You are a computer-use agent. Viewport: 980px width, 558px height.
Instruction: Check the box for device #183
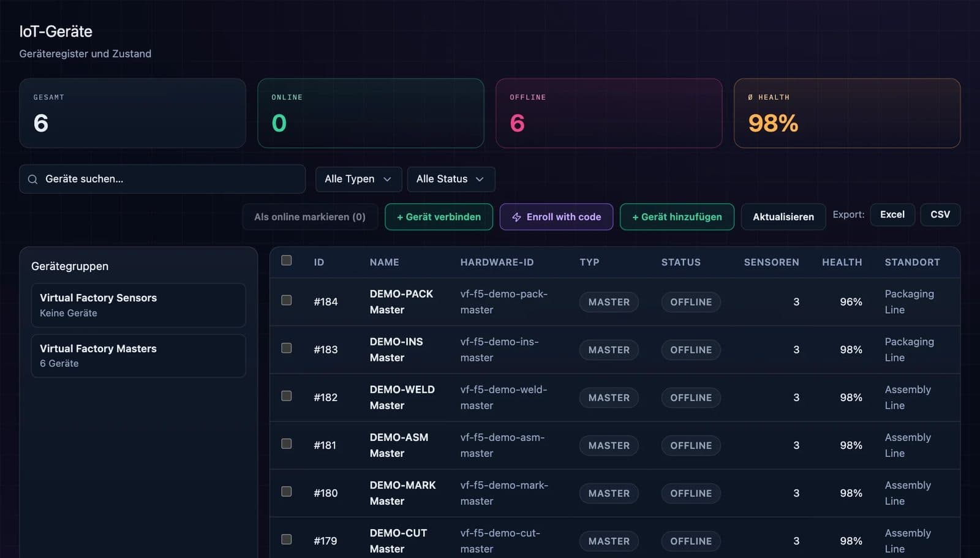(286, 348)
